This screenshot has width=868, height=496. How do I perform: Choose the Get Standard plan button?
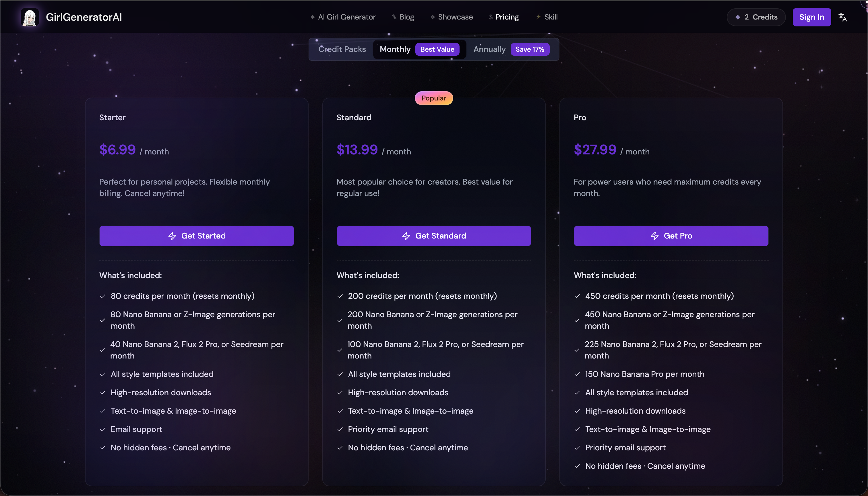[x=434, y=236]
